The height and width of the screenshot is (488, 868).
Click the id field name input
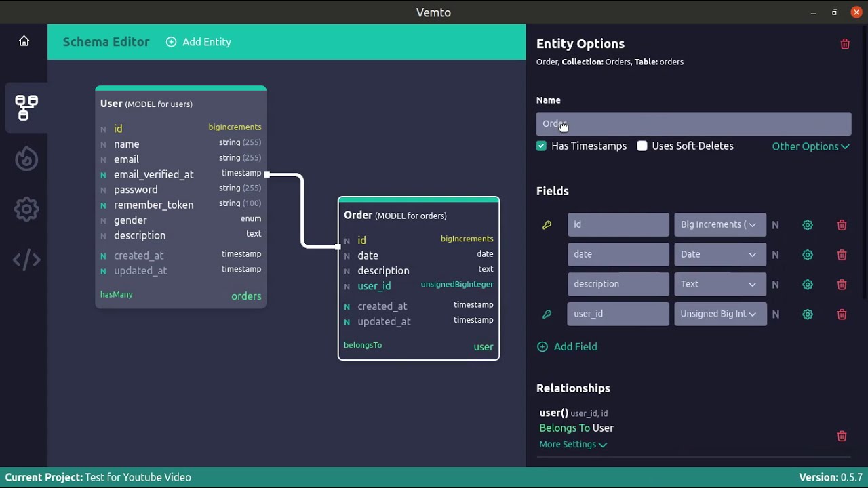618,224
